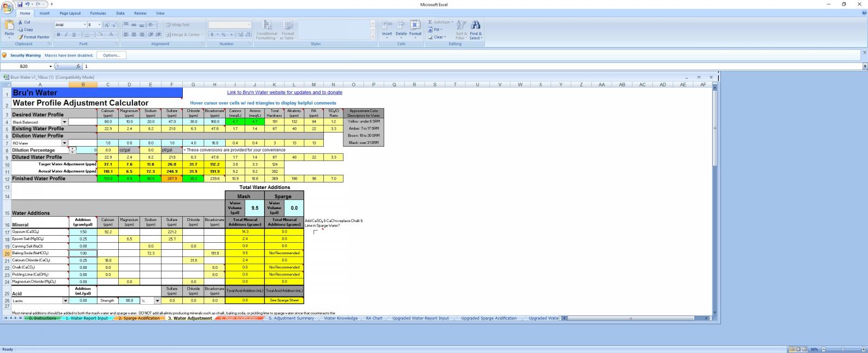Open the Number Format dropdown
The image size is (868, 353).
[x=249, y=24]
